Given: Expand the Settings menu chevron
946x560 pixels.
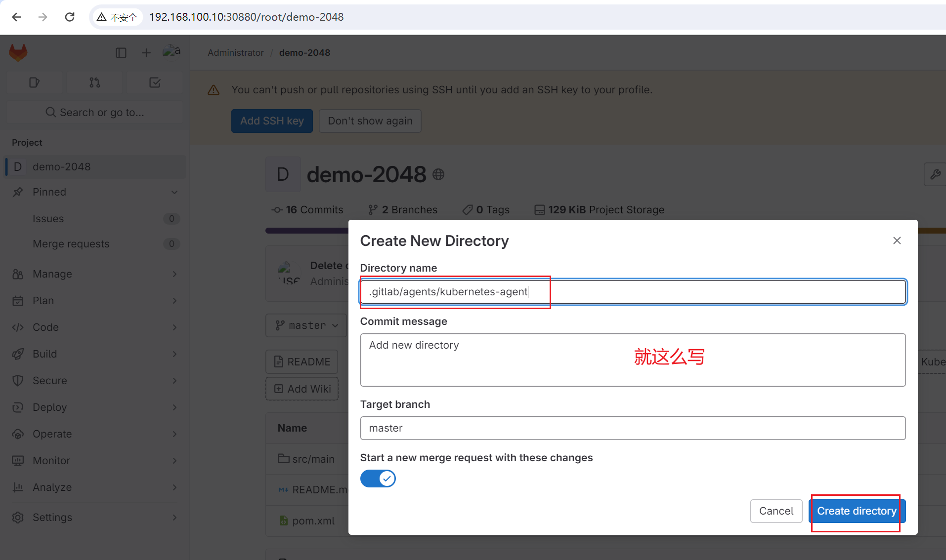Looking at the screenshot, I should pyautogui.click(x=174, y=518).
